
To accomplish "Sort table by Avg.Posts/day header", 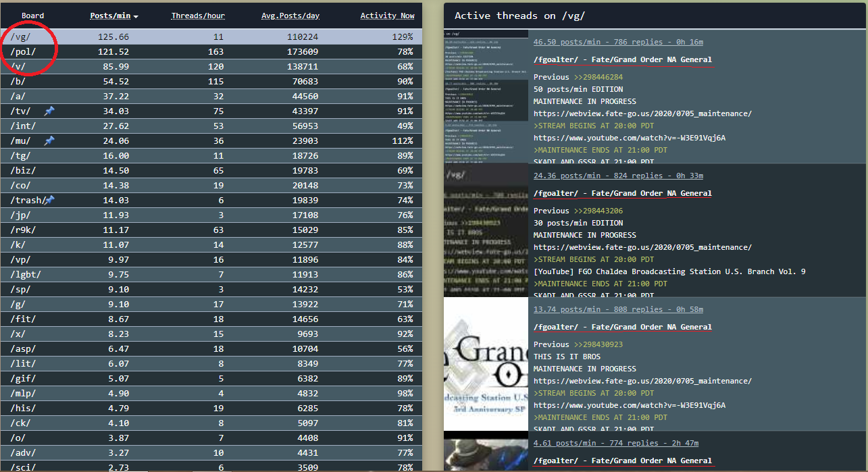I will pyautogui.click(x=290, y=16).
